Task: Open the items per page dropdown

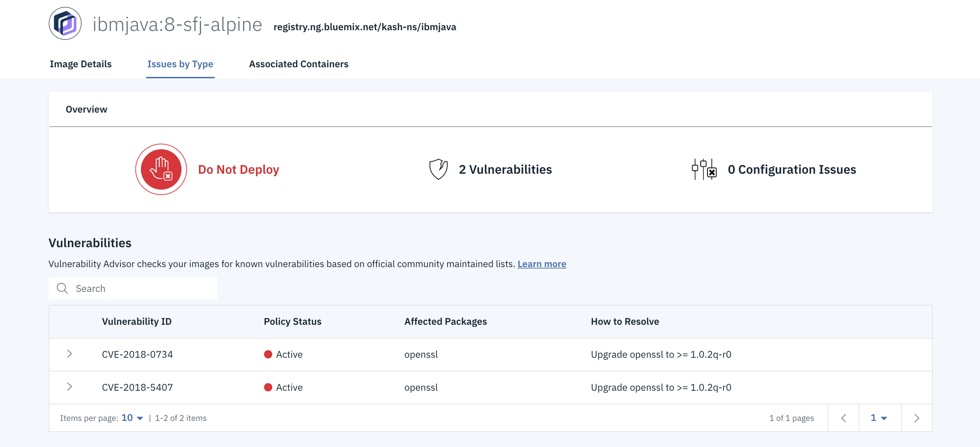Action: pos(132,418)
